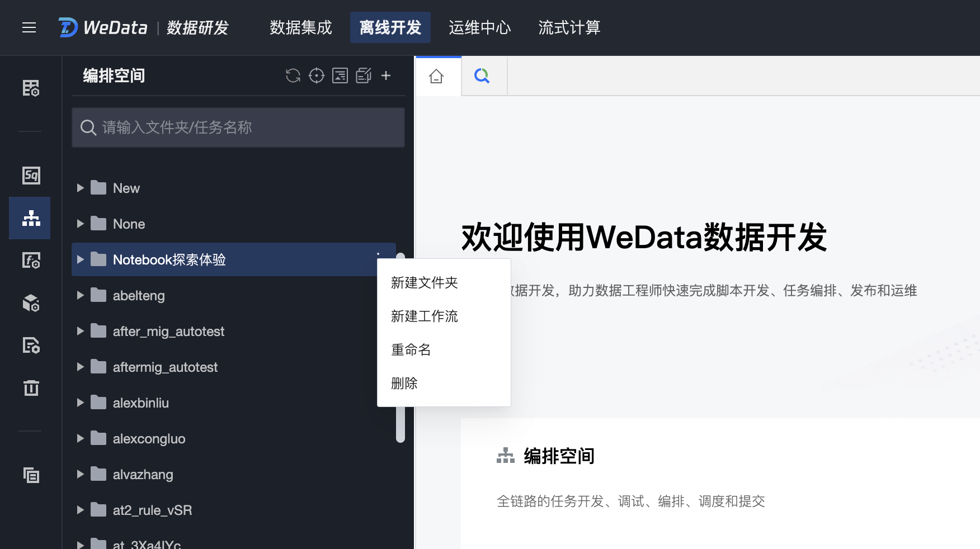The width and height of the screenshot is (980, 549).
Task: Switch to the 数据集成 top menu
Action: coord(301,27)
